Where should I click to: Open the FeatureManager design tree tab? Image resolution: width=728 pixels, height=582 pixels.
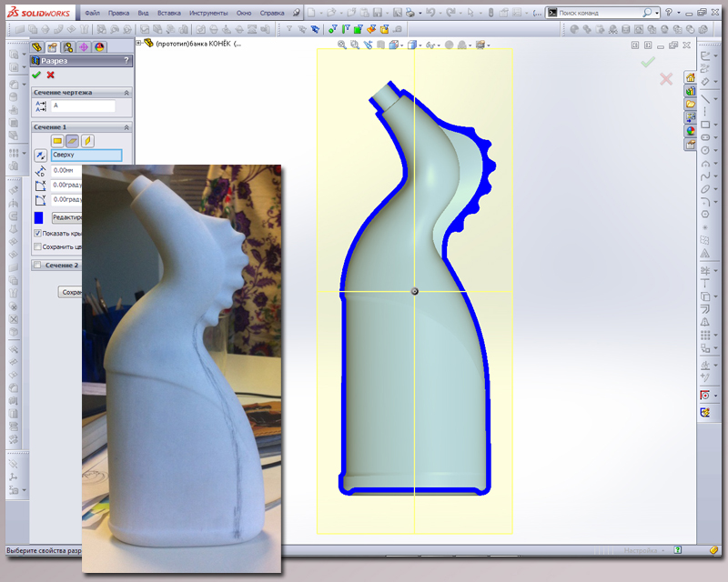(36, 47)
